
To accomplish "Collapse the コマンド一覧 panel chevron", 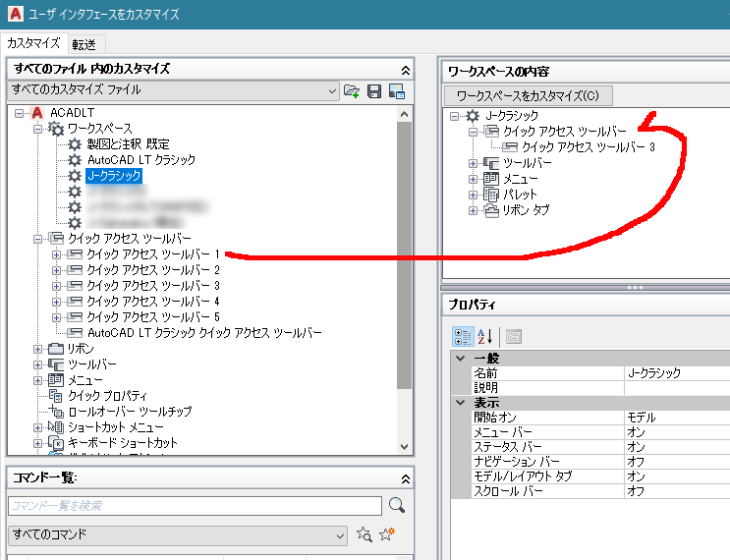I will (x=406, y=479).
